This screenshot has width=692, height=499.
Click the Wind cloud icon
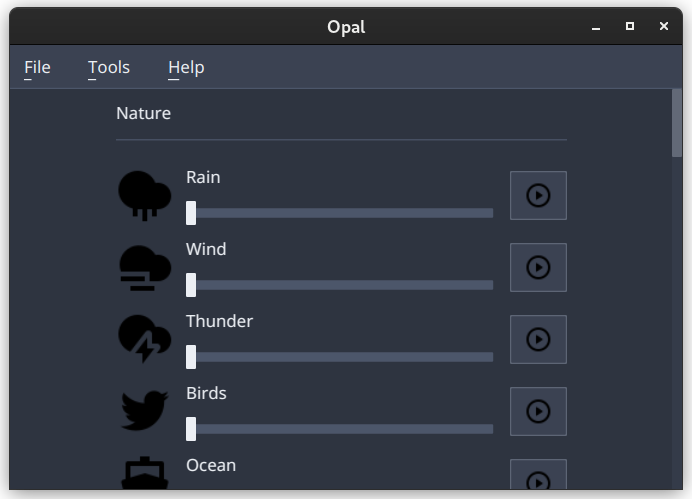(144, 267)
